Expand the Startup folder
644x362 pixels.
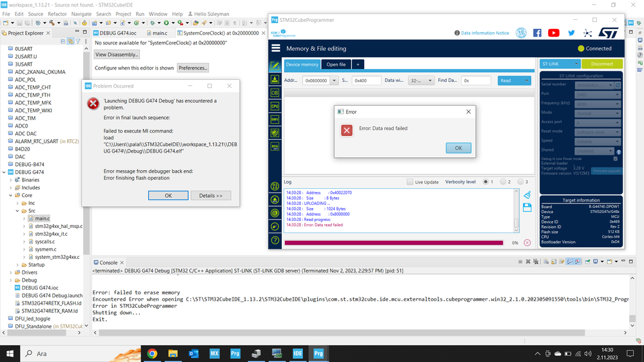pos(17,265)
